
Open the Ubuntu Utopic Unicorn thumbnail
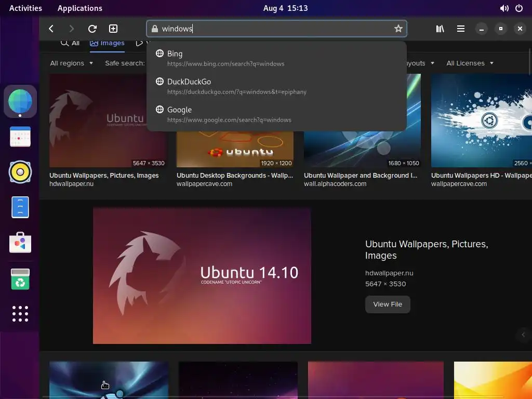pos(98,121)
